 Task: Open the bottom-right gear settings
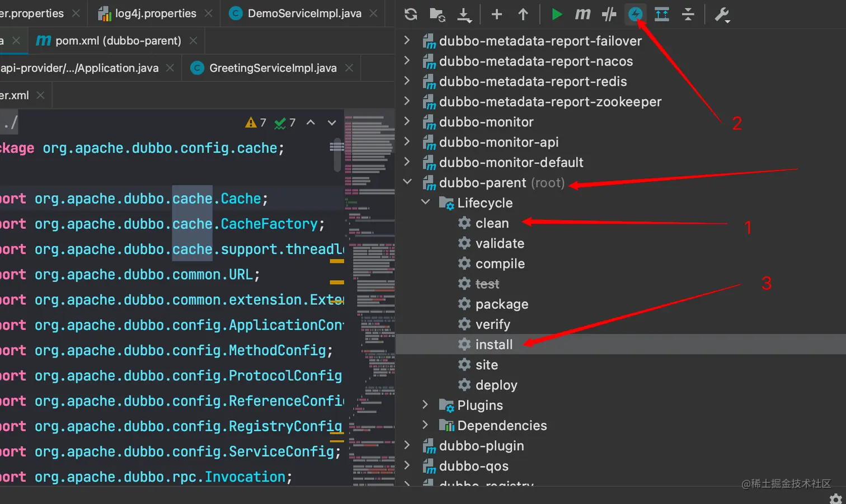836,498
